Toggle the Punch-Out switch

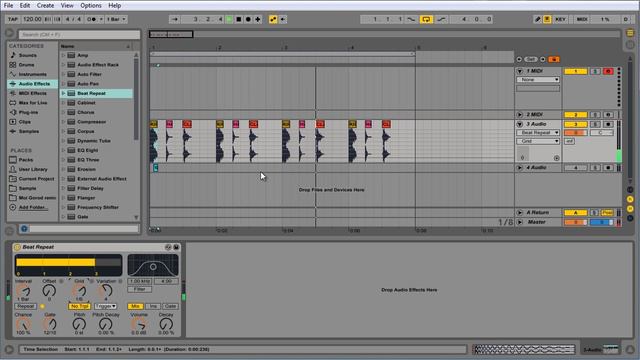click(x=441, y=19)
